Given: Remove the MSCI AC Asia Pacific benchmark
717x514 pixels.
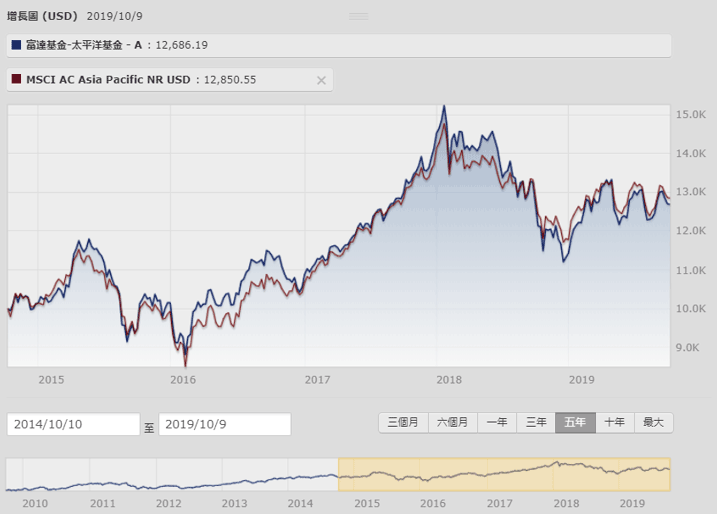Looking at the screenshot, I should click(321, 80).
